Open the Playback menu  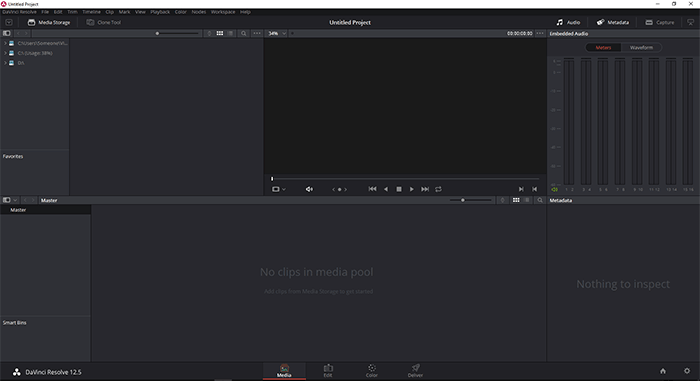click(160, 12)
